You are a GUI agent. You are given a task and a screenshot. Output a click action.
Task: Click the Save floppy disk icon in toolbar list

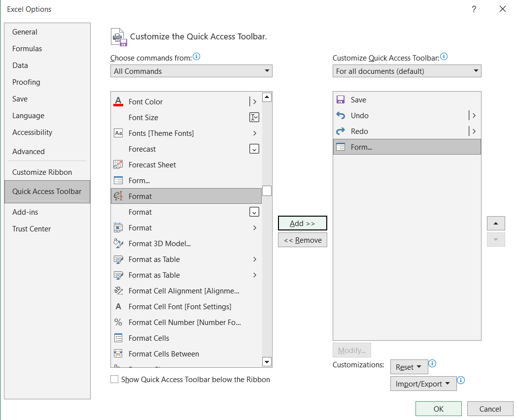pyautogui.click(x=340, y=99)
